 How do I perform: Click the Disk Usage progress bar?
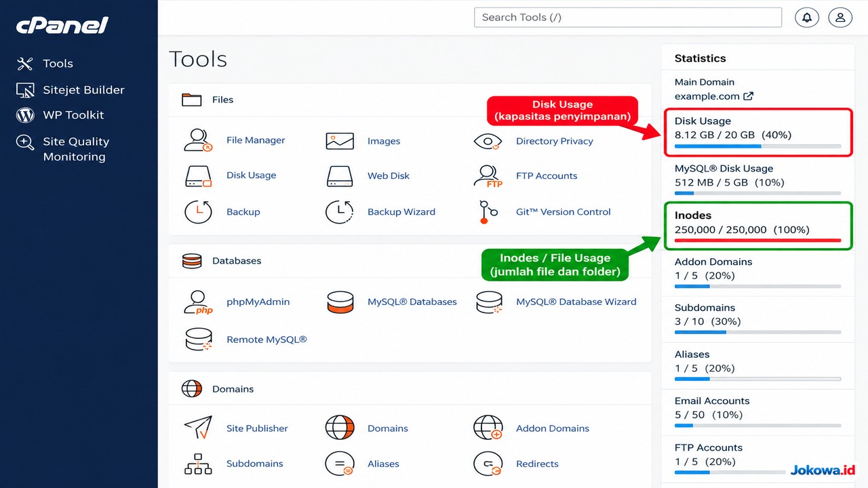tap(757, 146)
